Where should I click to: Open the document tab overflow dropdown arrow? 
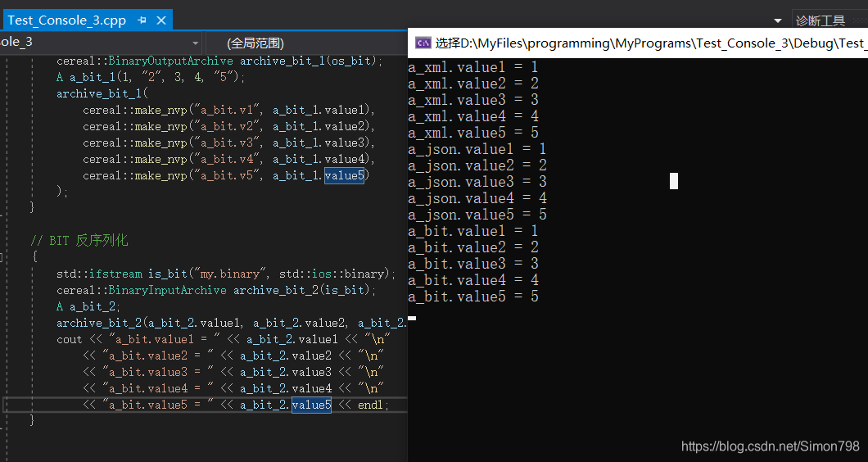click(778, 21)
